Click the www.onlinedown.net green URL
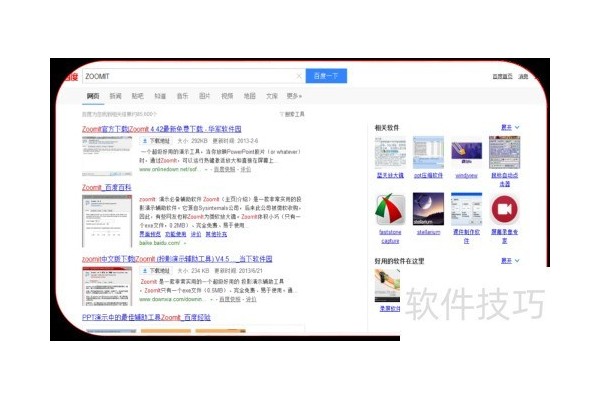 169,169
